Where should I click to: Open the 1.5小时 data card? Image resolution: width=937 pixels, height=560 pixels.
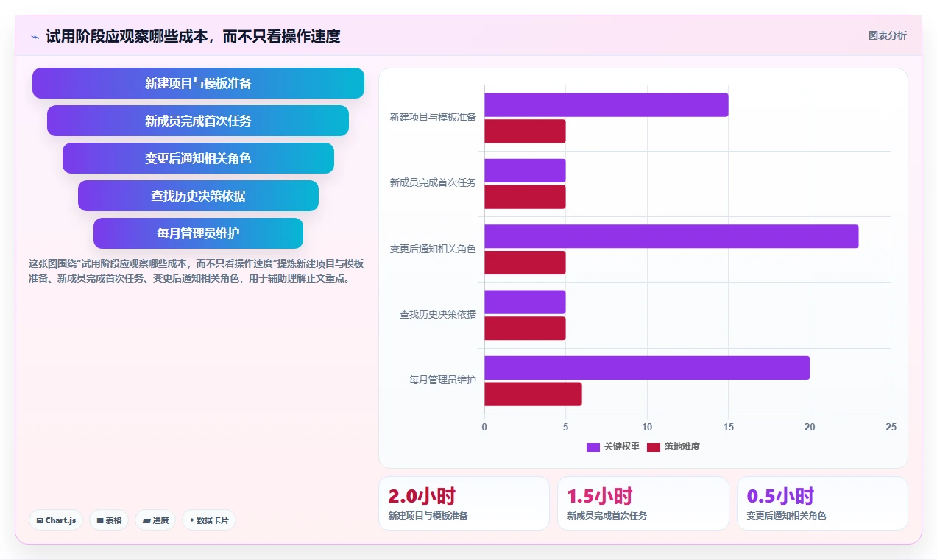coord(643,503)
